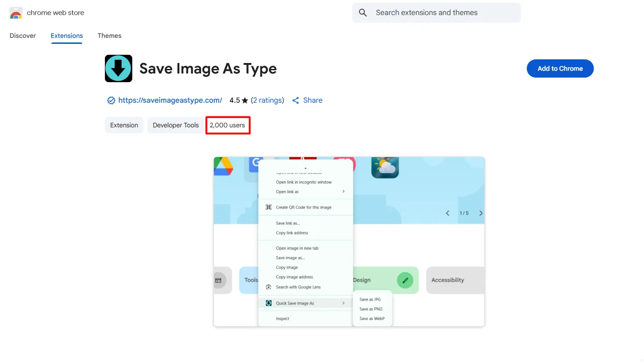Click the verified publisher badge icon
The height and width of the screenshot is (362, 644).
click(x=111, y=100)
